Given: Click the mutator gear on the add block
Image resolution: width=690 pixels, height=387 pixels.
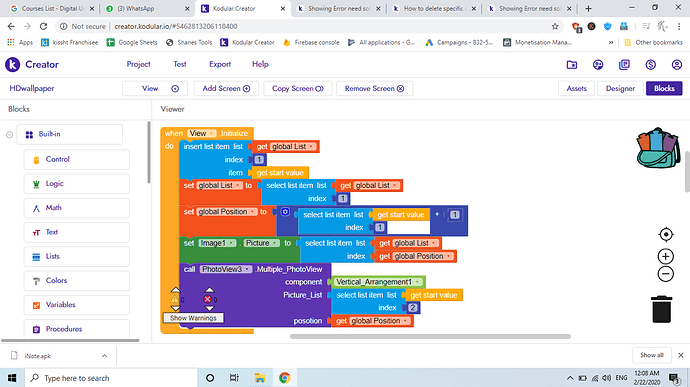Looking at the screenshot, I should 285,212.
